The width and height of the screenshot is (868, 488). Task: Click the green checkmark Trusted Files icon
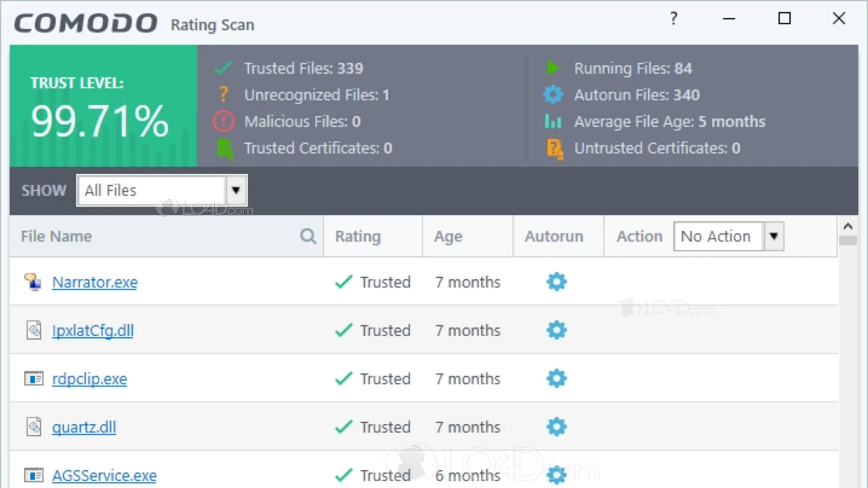[223, 68]
